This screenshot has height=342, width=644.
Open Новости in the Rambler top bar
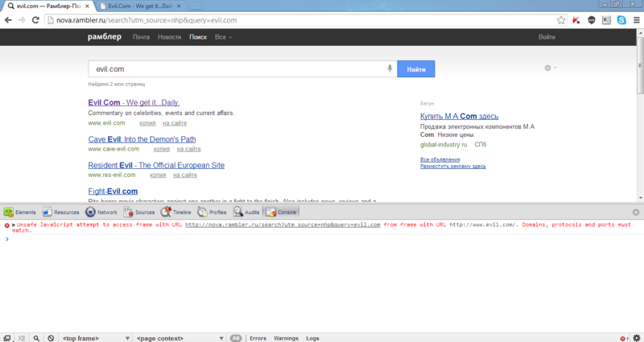coord(169,37)
